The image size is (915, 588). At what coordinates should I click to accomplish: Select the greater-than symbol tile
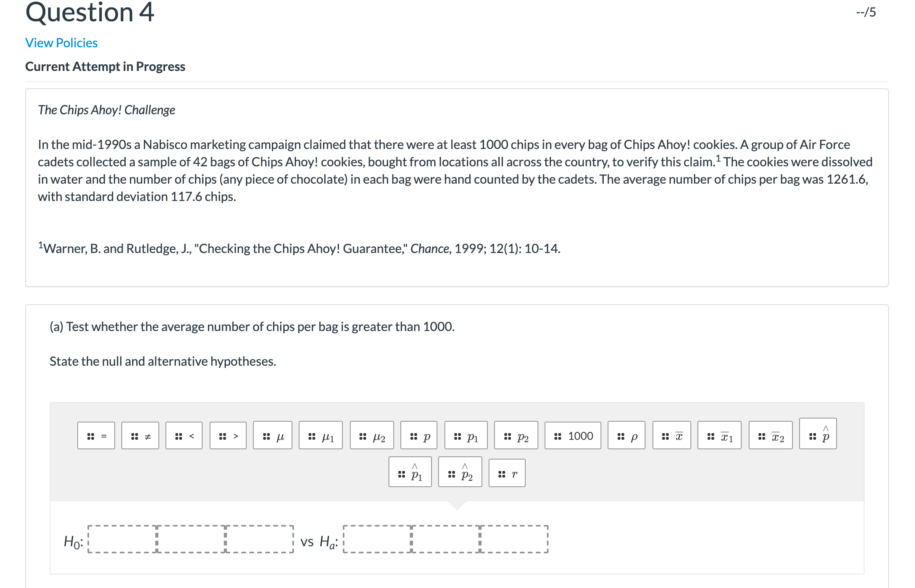(228, 435)
